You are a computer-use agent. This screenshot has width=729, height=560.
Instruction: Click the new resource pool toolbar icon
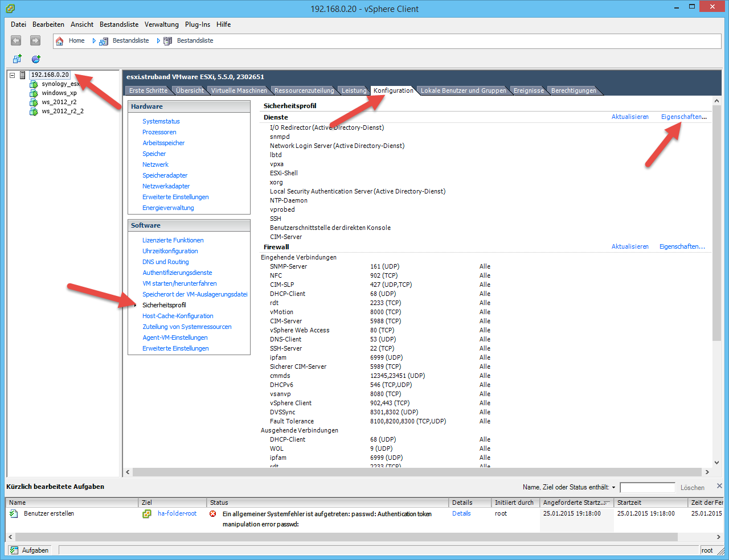[x=36, y=59]
